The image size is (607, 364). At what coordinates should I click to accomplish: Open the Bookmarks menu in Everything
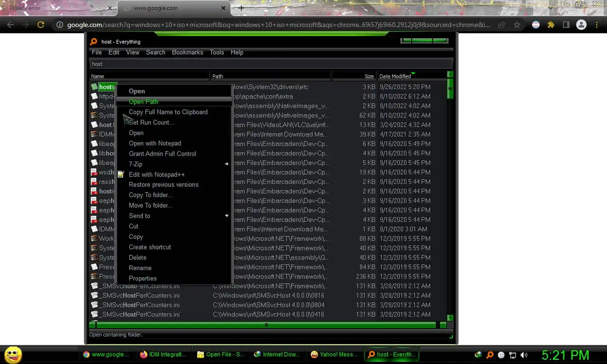187,52
